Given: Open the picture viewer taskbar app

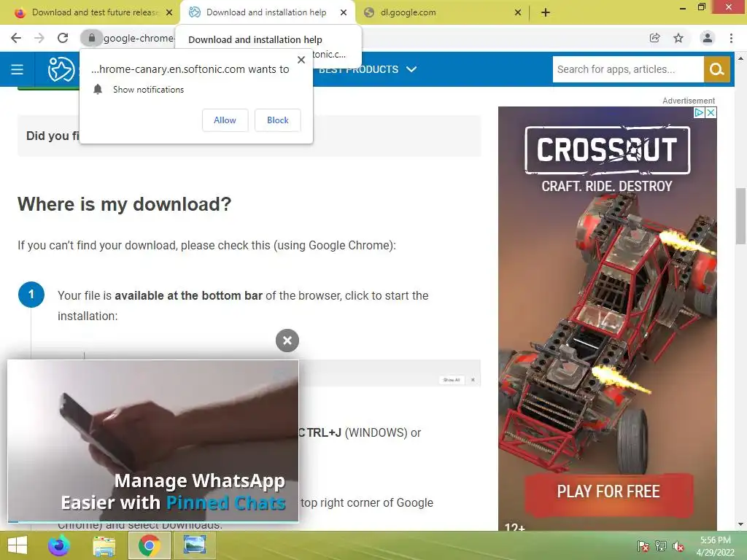Looking at the screenshot, I should pos(194,545).
